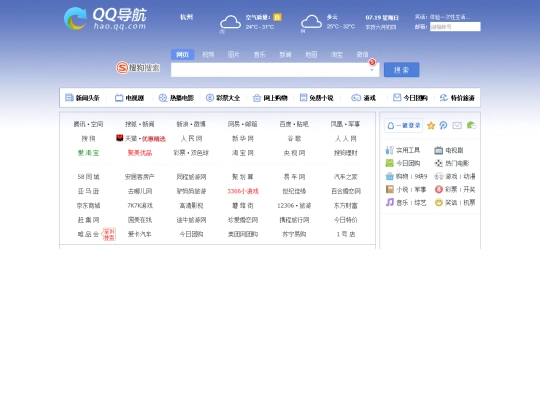The image size is (540, 405).
Task: Switch to the 视频 search tab
Action: tap(208, 54)
